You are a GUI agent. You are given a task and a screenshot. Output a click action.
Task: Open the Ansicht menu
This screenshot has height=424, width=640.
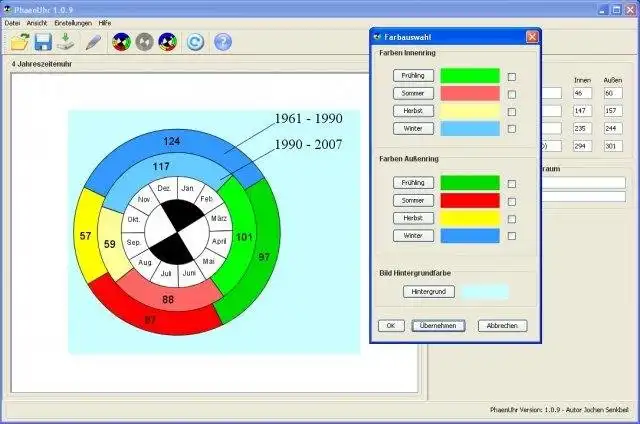37,23
